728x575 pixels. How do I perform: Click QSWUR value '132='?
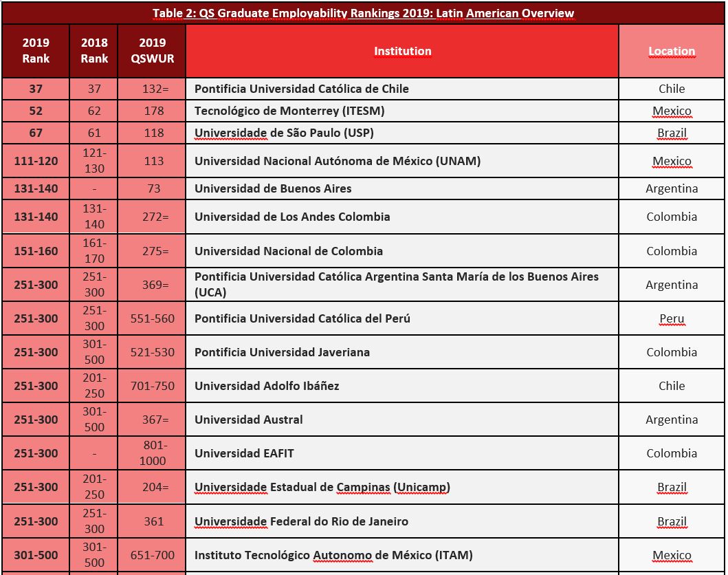pos(152,89)
